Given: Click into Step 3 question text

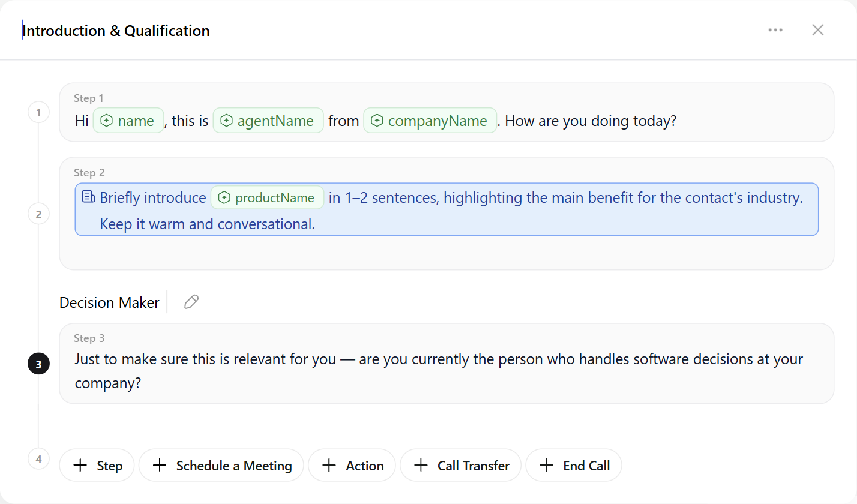Looking at the screenshot, I should click(439, 371).
